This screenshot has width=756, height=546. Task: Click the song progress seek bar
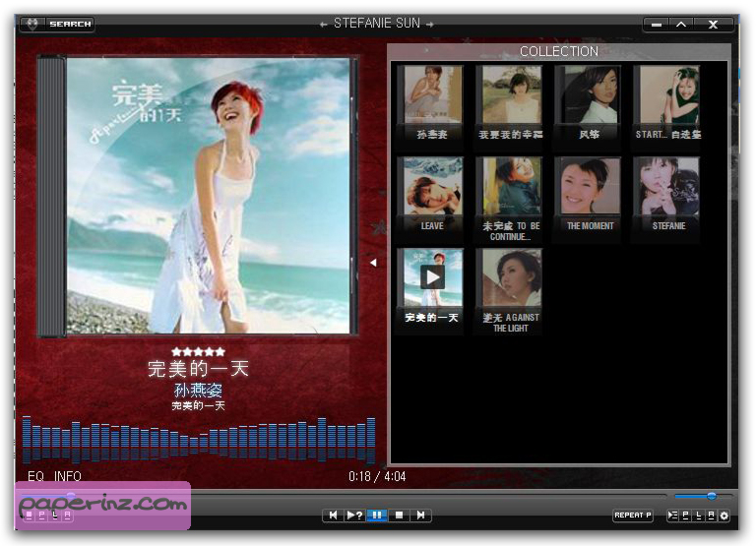(x=343, y=496)
